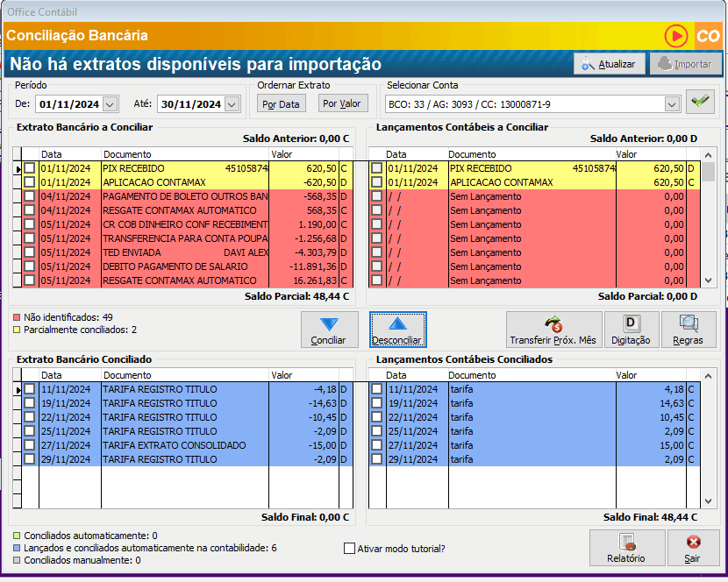Viewport: 728px width, 582px height.
Task: Click the Atualizar refresh button
Action: point(610,64)
